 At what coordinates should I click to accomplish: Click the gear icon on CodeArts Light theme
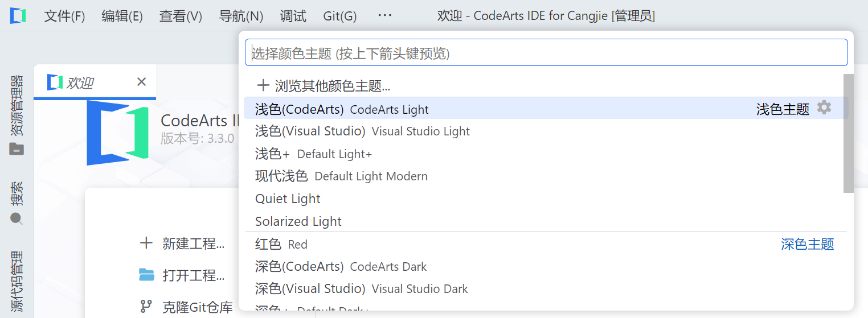coord(824,108)
